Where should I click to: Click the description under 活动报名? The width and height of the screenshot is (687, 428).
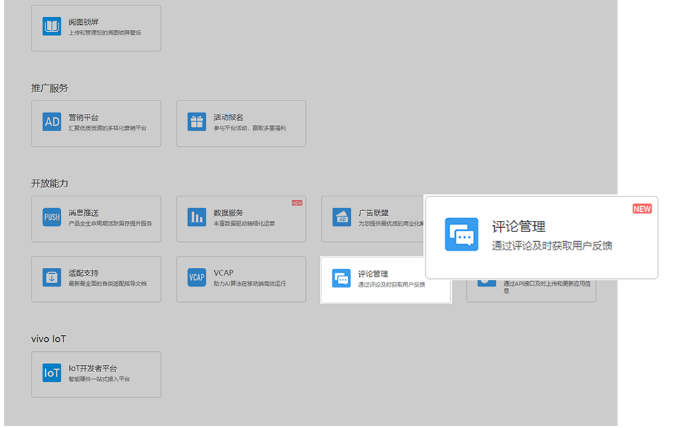tap(250, 128)
